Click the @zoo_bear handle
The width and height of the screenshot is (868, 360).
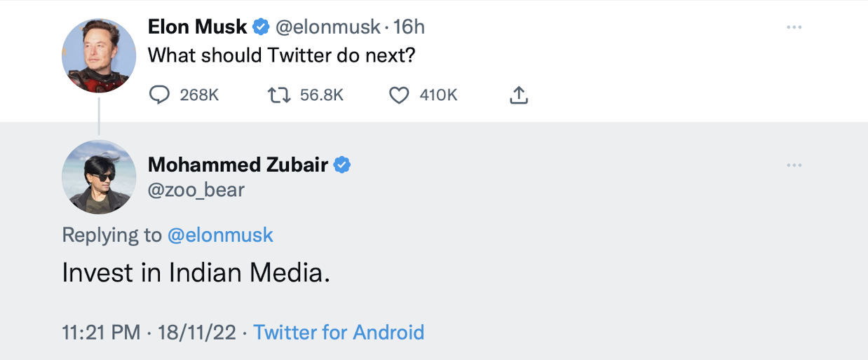(x=196, y=189)
